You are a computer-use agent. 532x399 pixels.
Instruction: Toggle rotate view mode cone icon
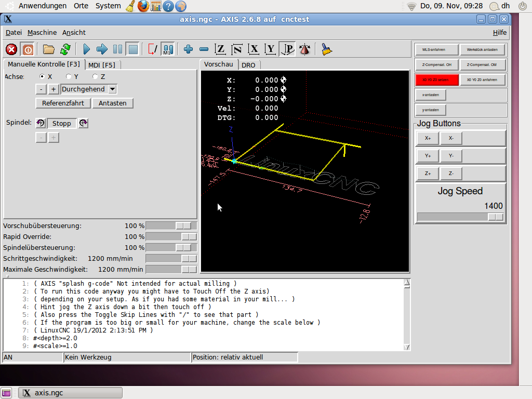[304, 49]
